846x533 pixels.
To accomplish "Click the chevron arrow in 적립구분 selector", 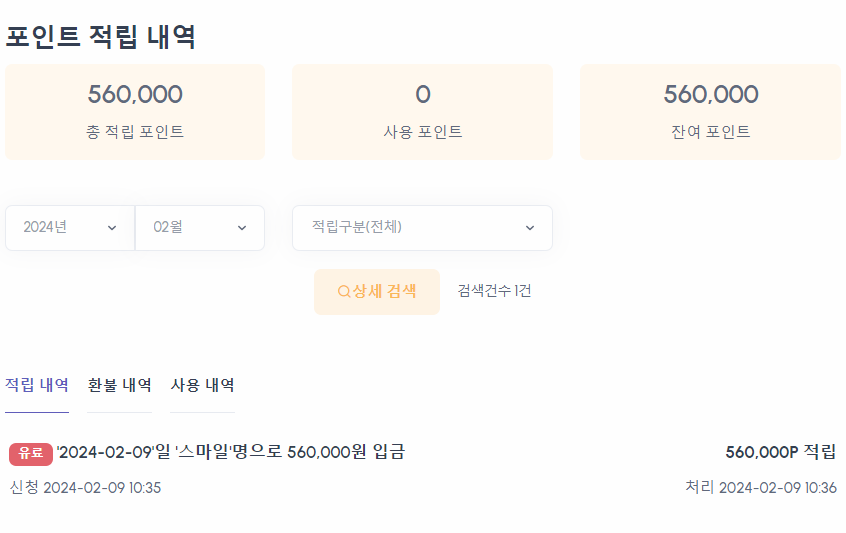I will tap(530, 228).
